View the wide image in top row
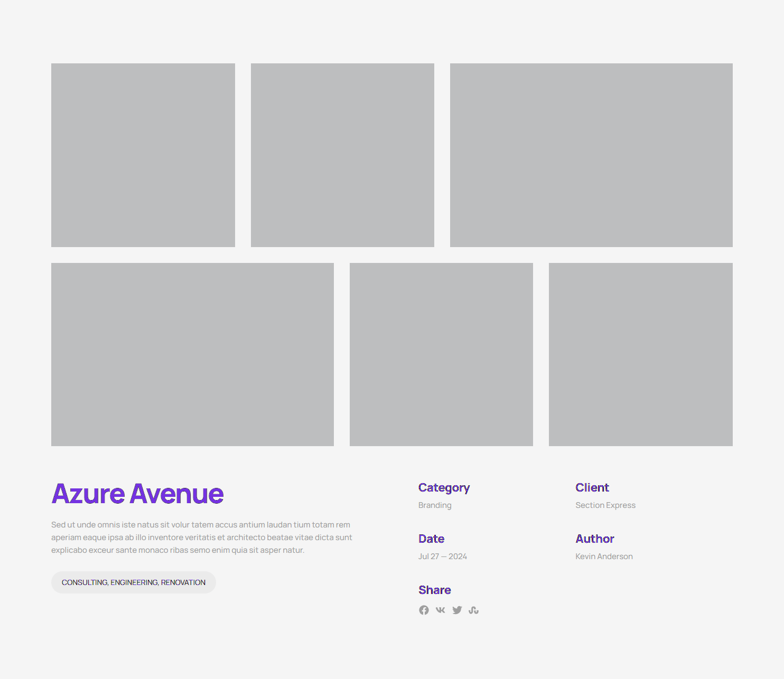 591,155
